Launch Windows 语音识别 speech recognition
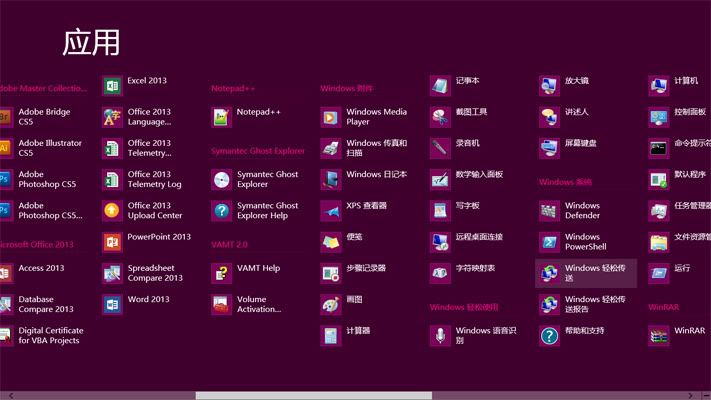Screen dimensions: 711x400 pos(473,336)
